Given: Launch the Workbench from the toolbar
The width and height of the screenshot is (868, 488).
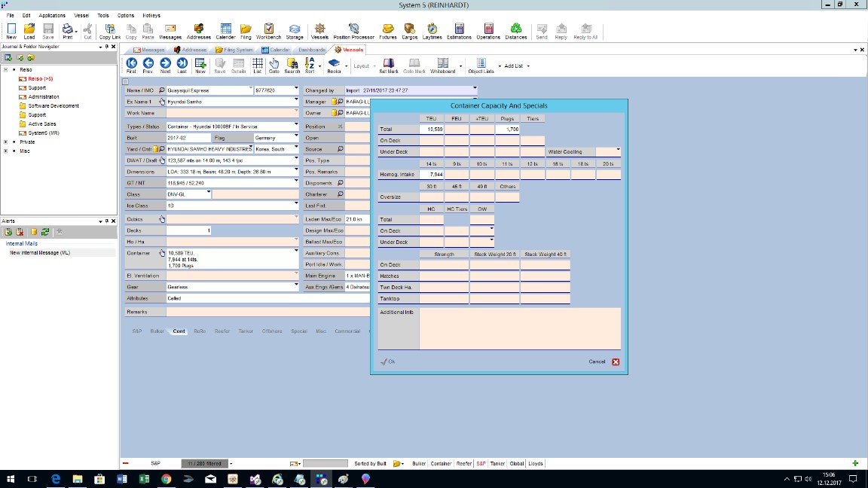Looking at the screenshot, I should tap(268, 31).
